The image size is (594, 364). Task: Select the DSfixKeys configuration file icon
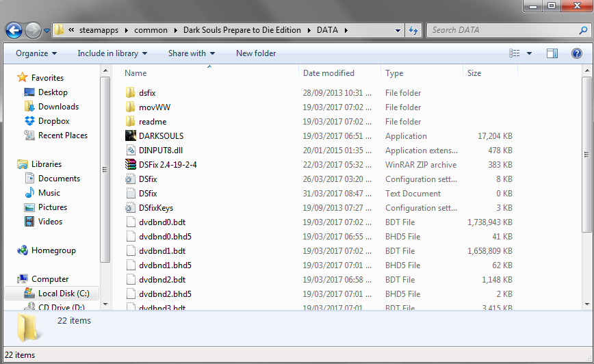click(130, 207)
